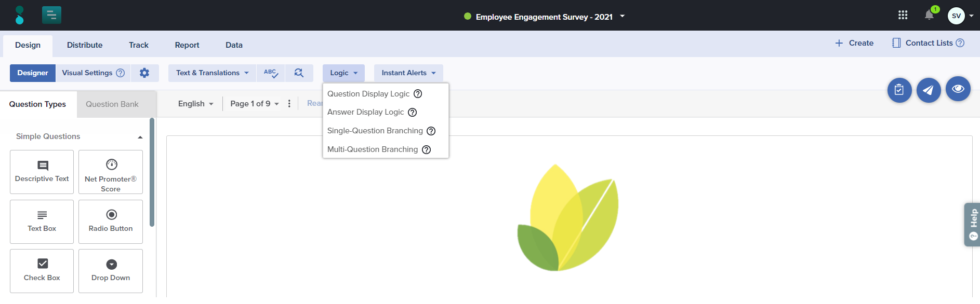The width and height of the screenshot is (980, 304).
Task: Add a Check Box question type
Action: tap(42, 271)
